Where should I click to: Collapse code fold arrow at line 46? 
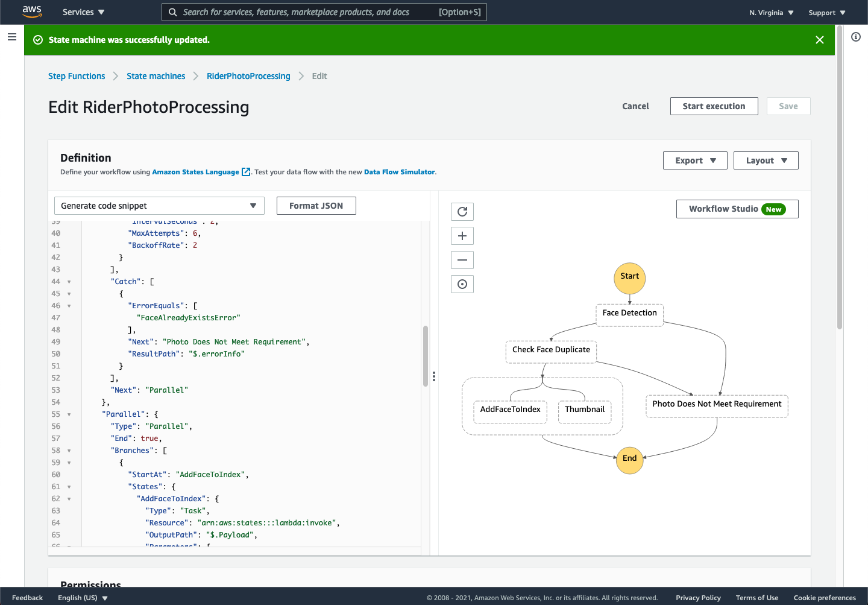(x=69, y=306)
